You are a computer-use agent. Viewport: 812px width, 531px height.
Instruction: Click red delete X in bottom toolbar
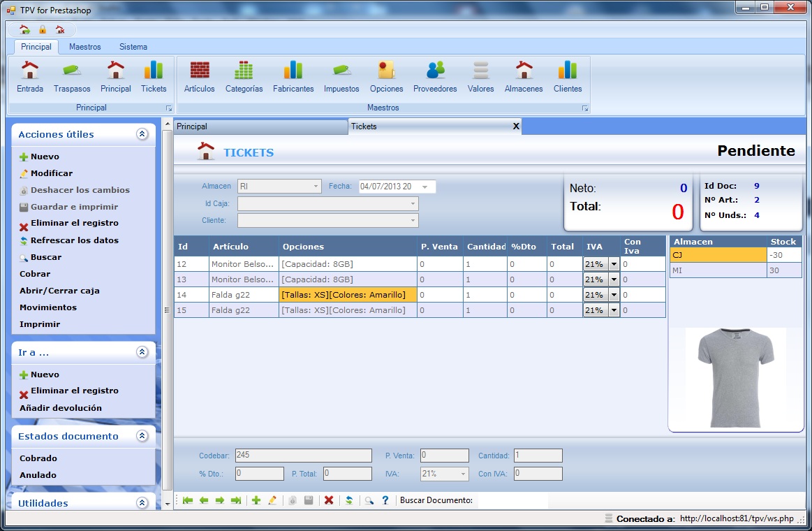(329, 500)
